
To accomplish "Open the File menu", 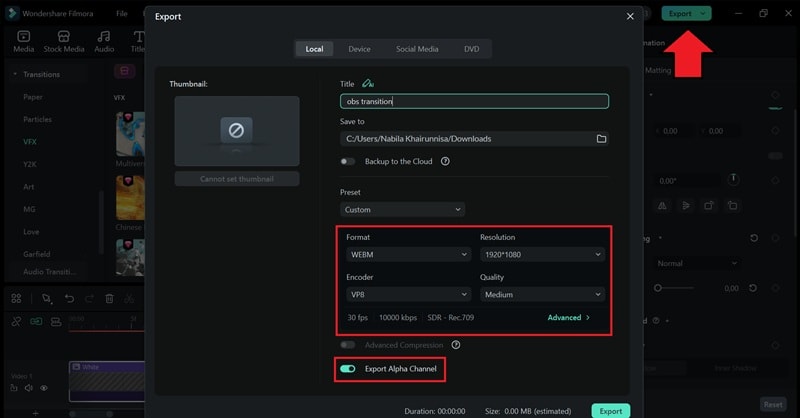I will (x=121, y=13).
